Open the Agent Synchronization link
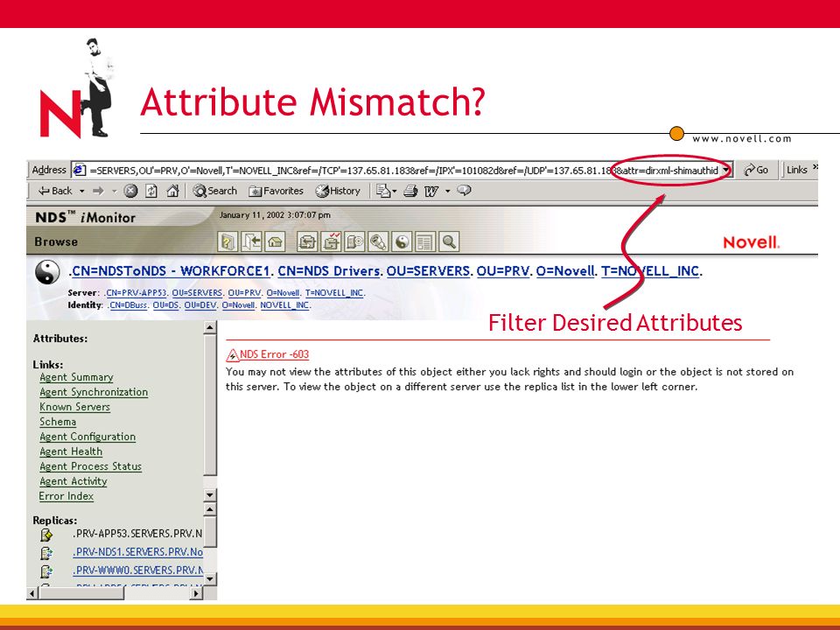 [x=94, y=392]
